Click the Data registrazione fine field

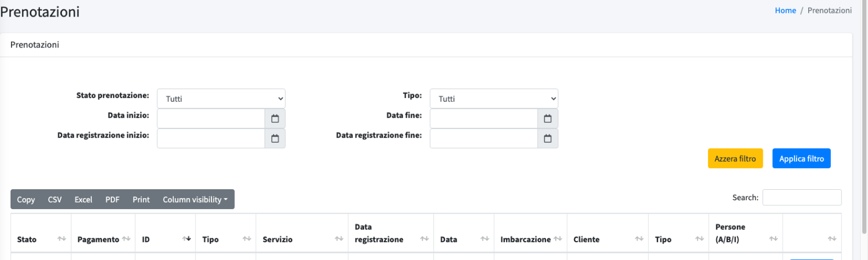pos(484,138)
